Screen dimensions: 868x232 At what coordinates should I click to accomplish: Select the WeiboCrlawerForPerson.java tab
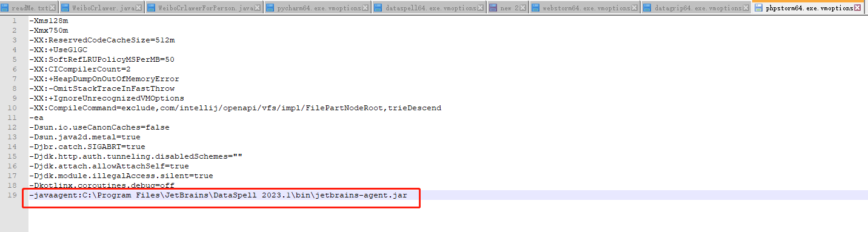[204, 8]
